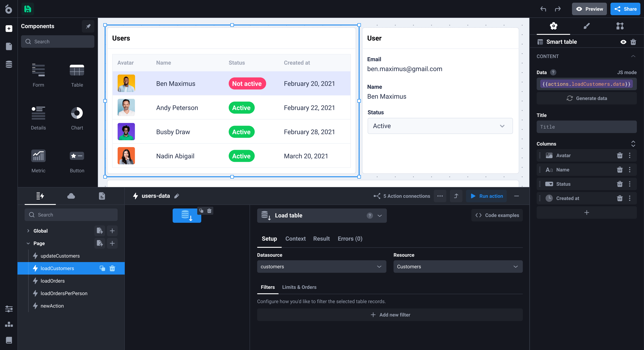Open the component tree icon in right panel
This screenshot has width=644, height=350.
(620, 26)
